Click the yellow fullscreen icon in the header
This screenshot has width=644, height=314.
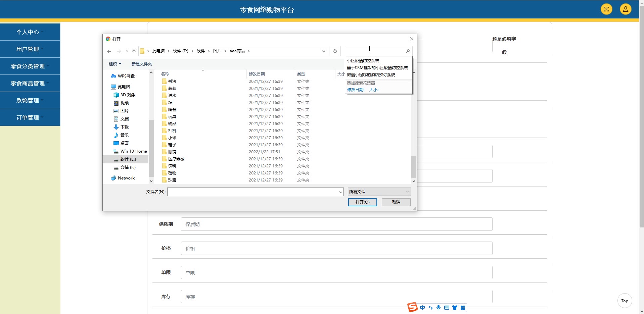click(x=606, y=9)
